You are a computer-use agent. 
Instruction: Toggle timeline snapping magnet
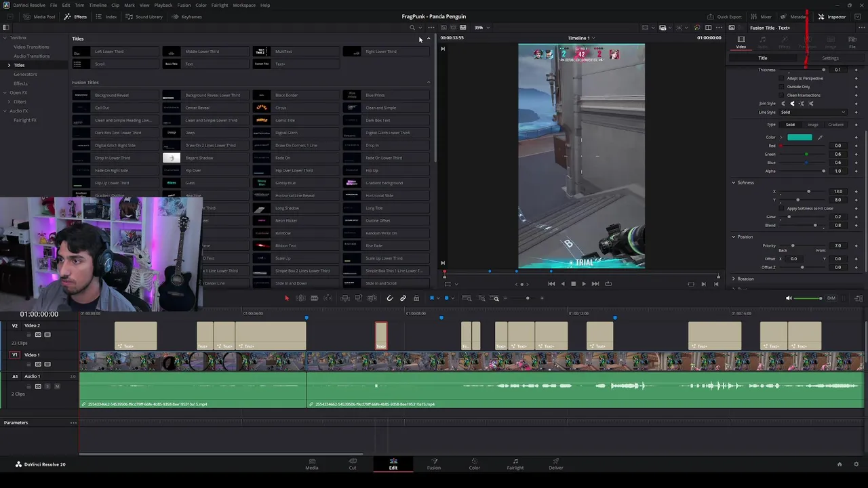click(x=390, y=298)
